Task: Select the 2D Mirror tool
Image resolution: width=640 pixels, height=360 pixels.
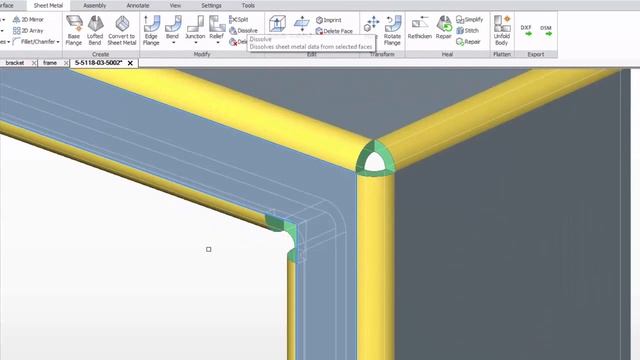Action: pyautogui.click(x=28, y=20)
